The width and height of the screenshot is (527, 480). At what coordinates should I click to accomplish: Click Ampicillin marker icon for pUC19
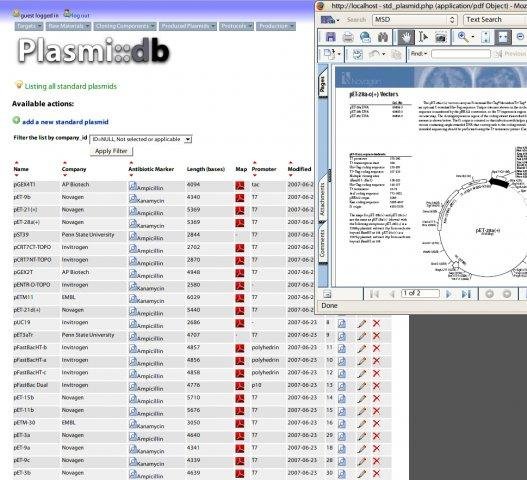pyautogui.click(x=133, y=324)
